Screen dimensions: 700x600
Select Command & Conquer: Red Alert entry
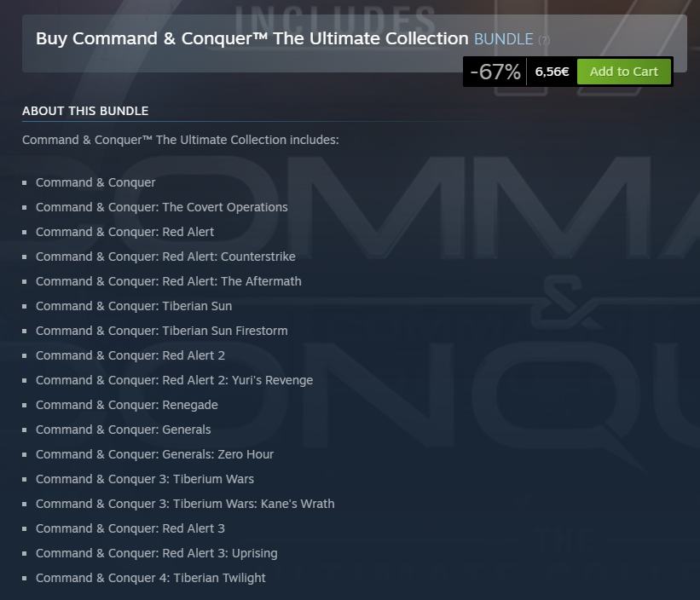point(124,232)
